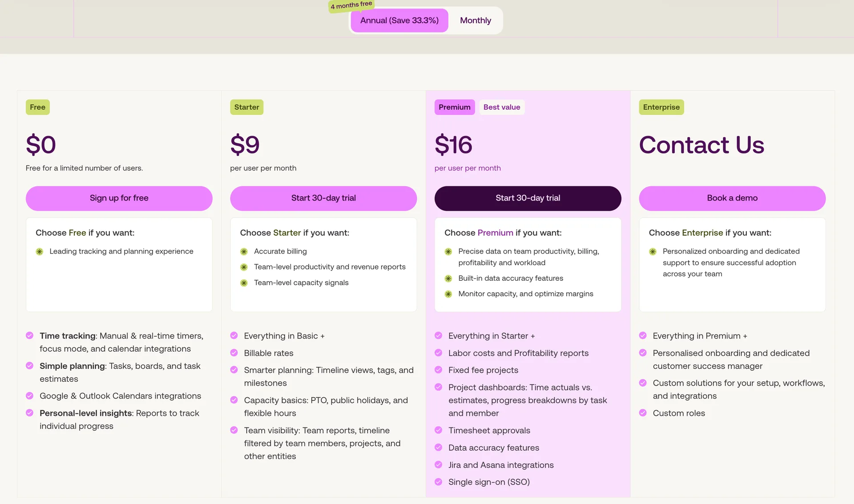The width and height of the screenshot is (854, 504).
Task: Click checkmark beside Timesheet approvals
Action: pyautogui.click(x=439, y=430)
